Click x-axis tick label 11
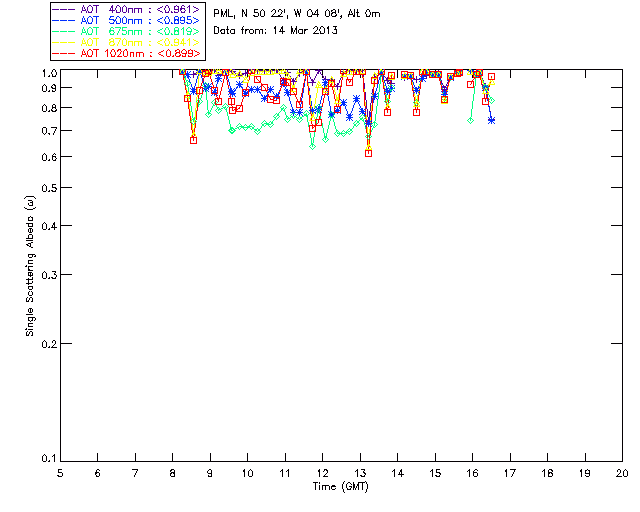The width and height of the screenshot is (640, 512). click(285, 473)
